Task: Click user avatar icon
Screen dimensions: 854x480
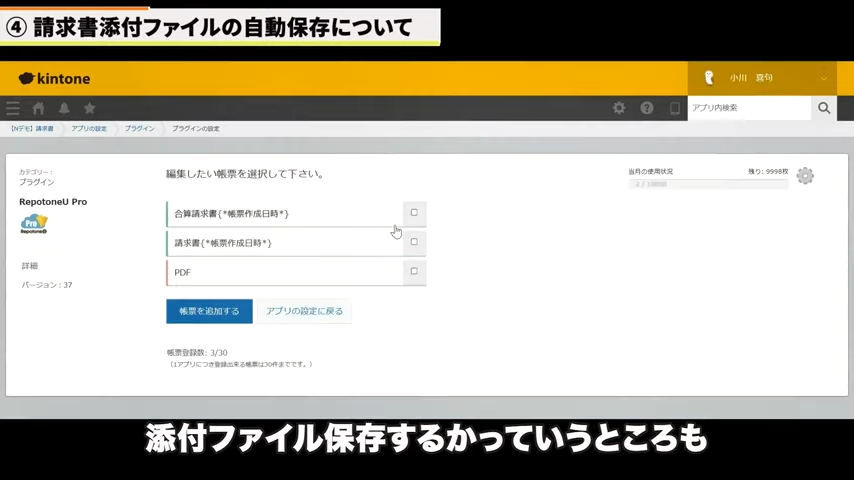Action: pos(709,78)
